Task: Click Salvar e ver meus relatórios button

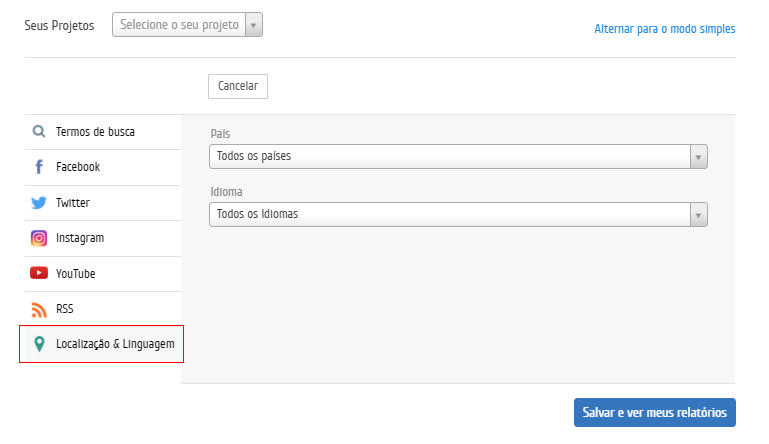Action: coord(655,412)
